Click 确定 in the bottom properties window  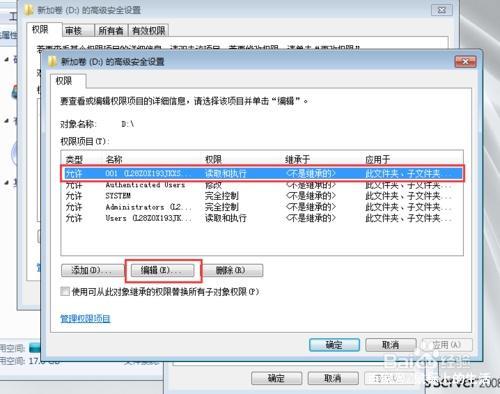click(276, 378)
